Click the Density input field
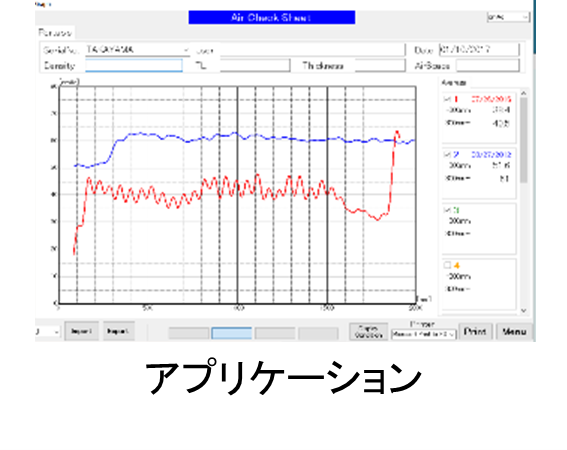 (x=134, y=65)
